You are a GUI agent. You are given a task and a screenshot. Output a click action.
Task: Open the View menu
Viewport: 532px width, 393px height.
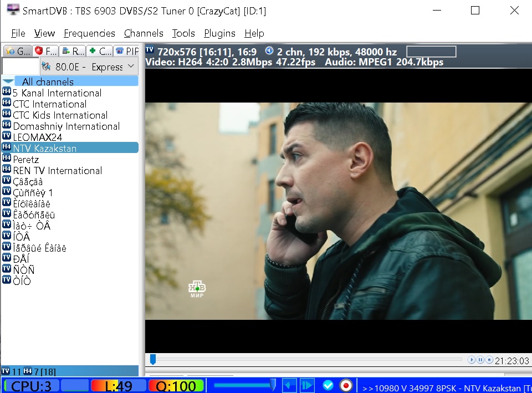pos(44,33)
